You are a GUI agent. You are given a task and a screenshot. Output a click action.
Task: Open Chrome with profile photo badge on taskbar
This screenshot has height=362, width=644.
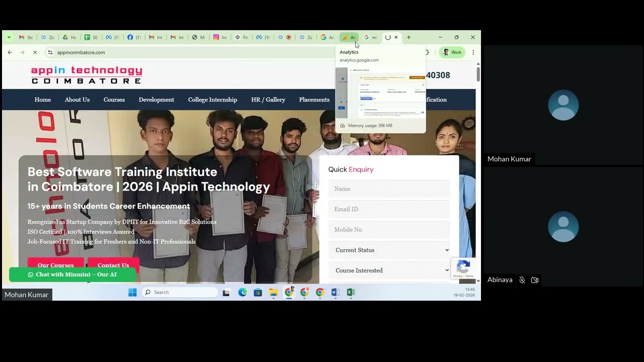[x=289, y=292]
